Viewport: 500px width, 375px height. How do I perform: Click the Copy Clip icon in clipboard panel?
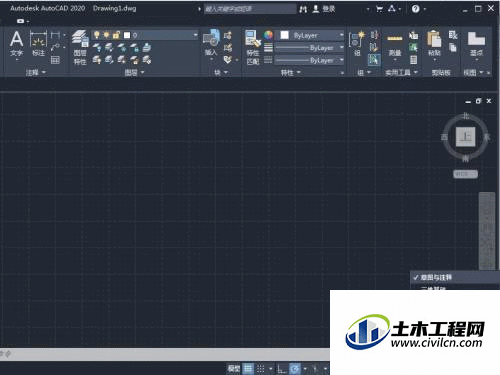453,48
